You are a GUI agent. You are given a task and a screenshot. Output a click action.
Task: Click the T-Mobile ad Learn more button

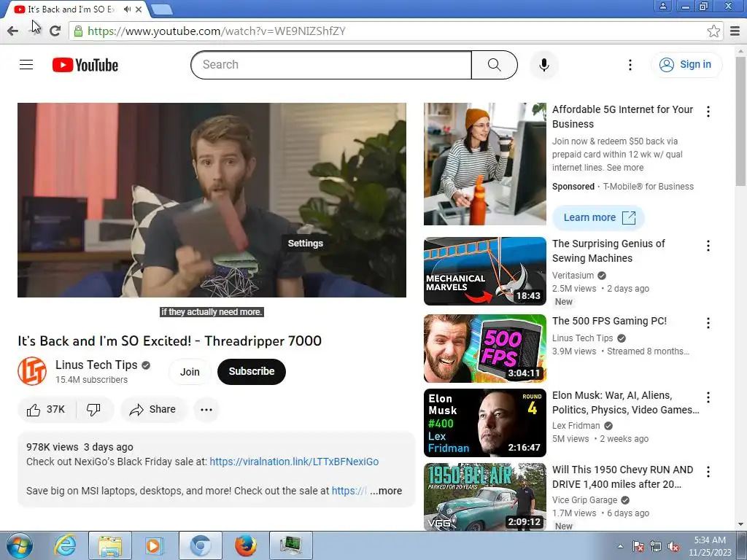point(598,217)
